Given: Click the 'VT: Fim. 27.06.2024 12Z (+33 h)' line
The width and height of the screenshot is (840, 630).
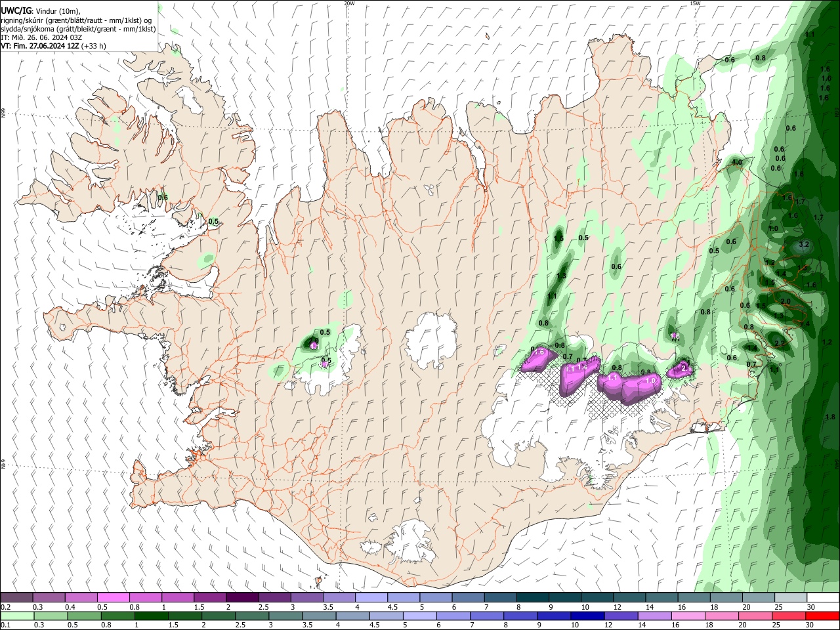Looking at the screenshot, I should (x=53, y=46).
